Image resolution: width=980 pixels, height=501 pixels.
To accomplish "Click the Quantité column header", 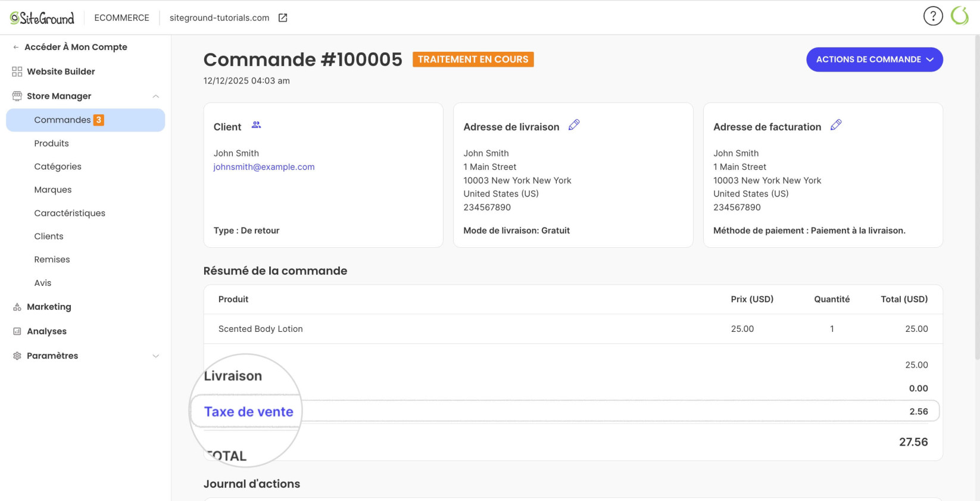I will (832, 299).
